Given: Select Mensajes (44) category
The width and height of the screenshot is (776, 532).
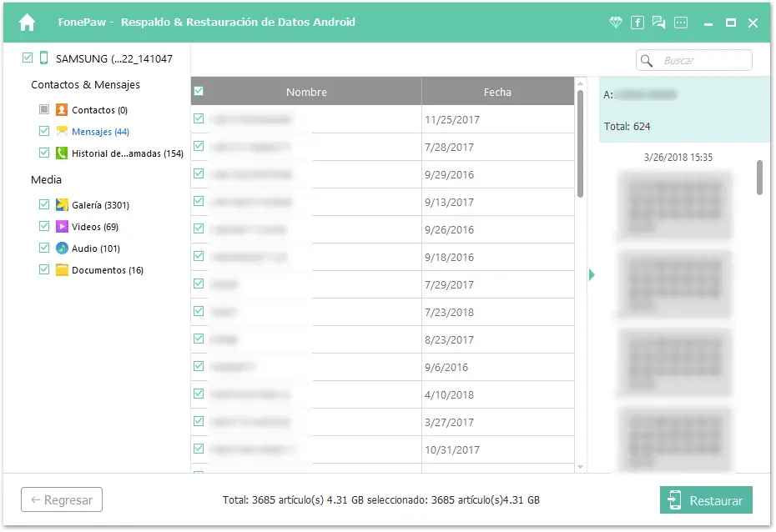Looking at the screenshot, I should coord(100,132).
